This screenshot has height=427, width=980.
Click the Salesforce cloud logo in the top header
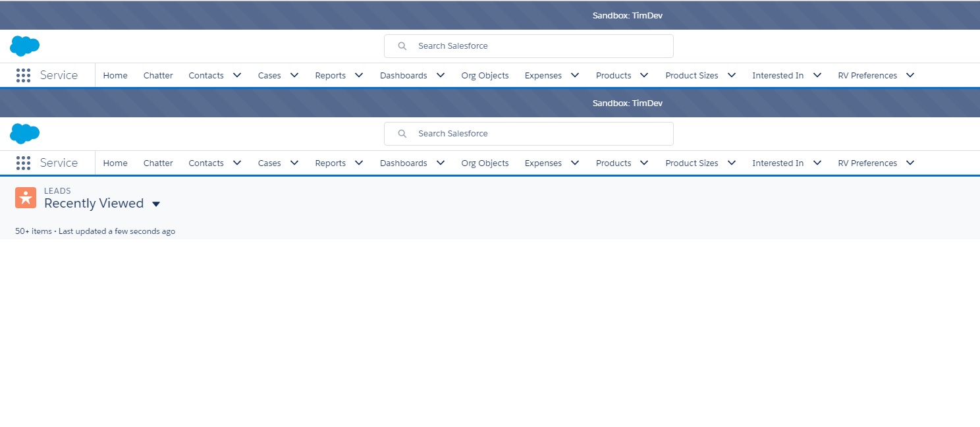24,46
